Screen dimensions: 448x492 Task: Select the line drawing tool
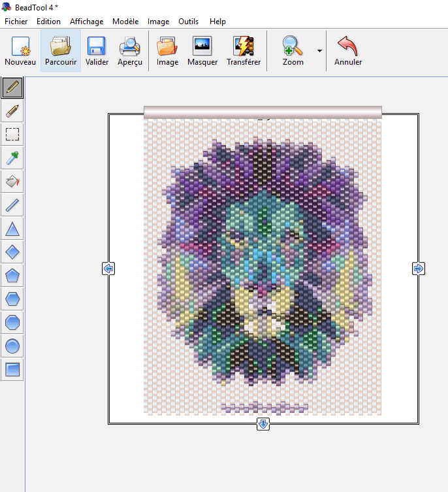12,205
